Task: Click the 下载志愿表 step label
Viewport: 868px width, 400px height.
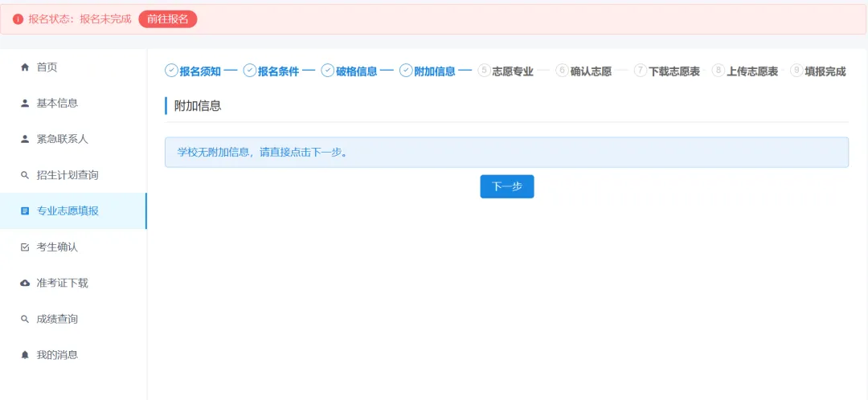Action: point(674,71)
